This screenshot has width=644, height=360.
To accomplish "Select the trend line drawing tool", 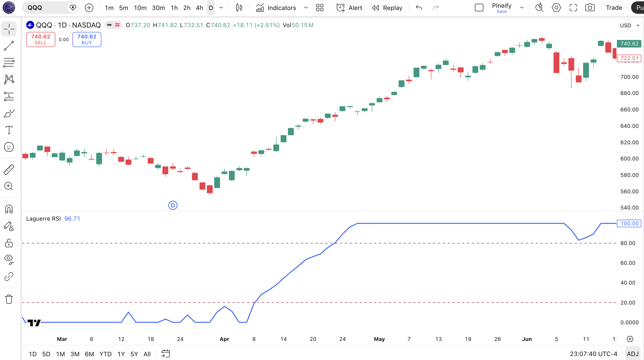I will 9,46.
